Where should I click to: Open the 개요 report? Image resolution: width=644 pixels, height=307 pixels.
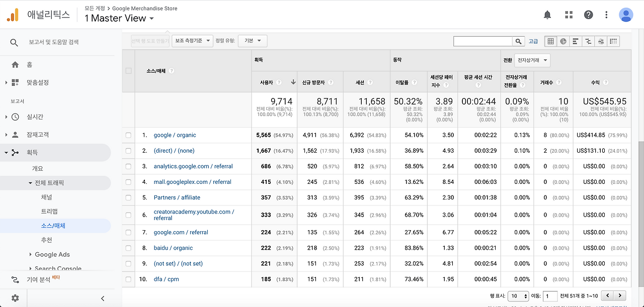(38, 169)
